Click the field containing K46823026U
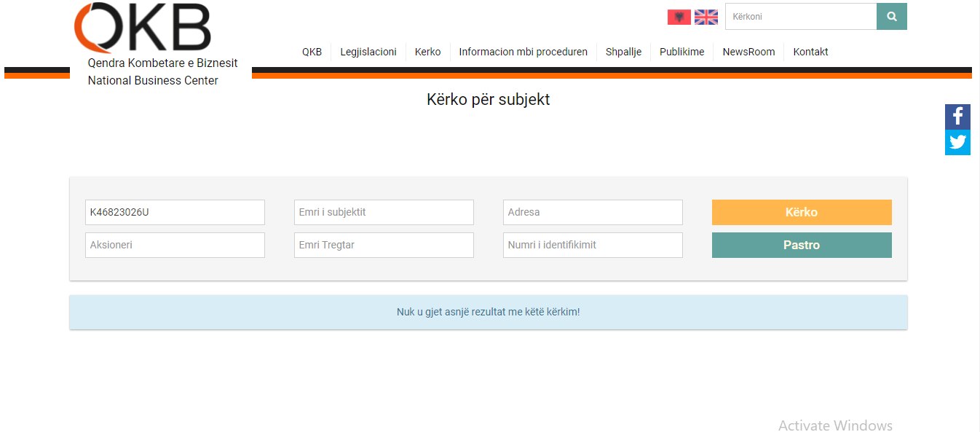 (175, 212)
